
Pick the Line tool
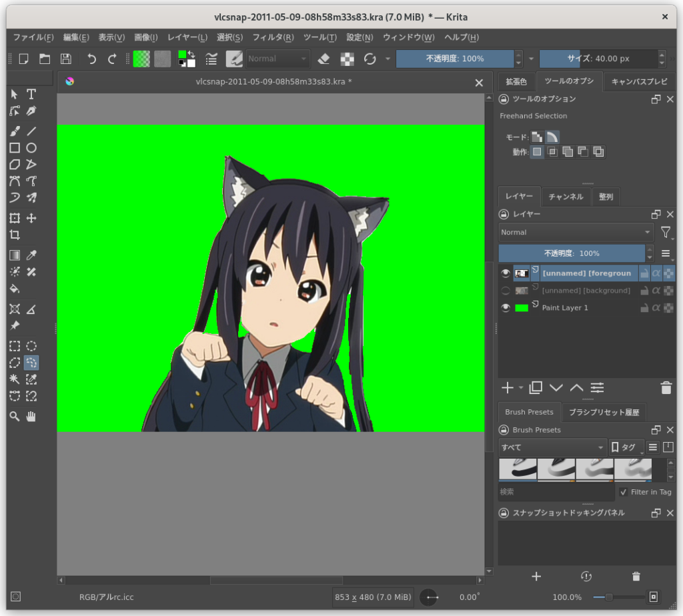31,131
